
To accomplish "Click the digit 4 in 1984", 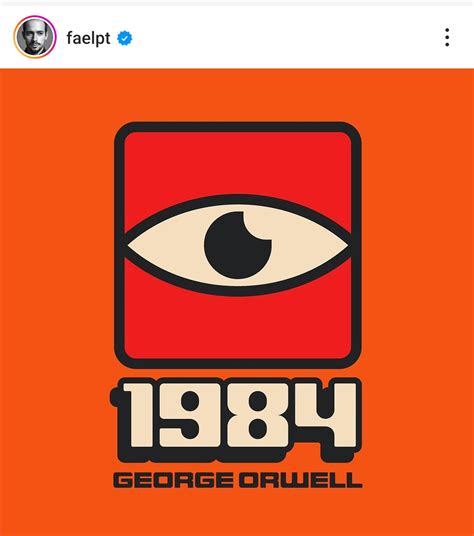I will coord(325,415).
